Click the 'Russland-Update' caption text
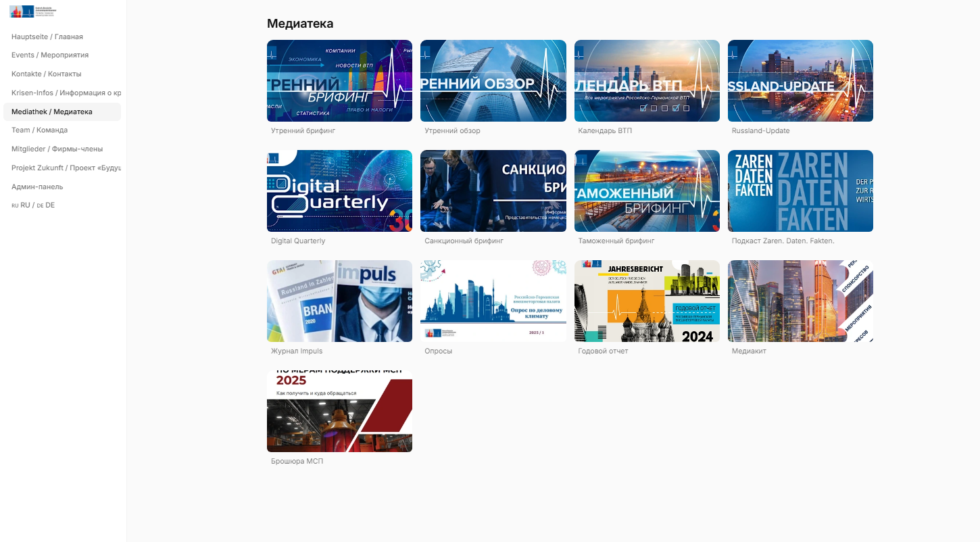 click(x=760, y=130)
